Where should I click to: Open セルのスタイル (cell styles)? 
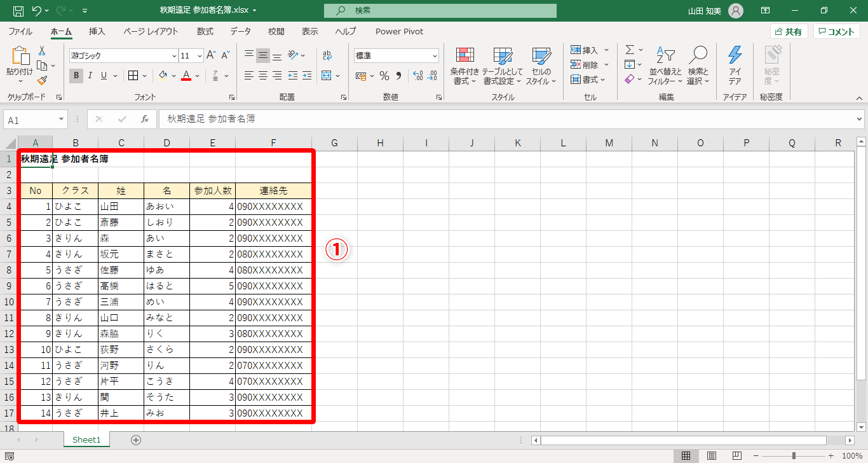(x=541, y=66)
